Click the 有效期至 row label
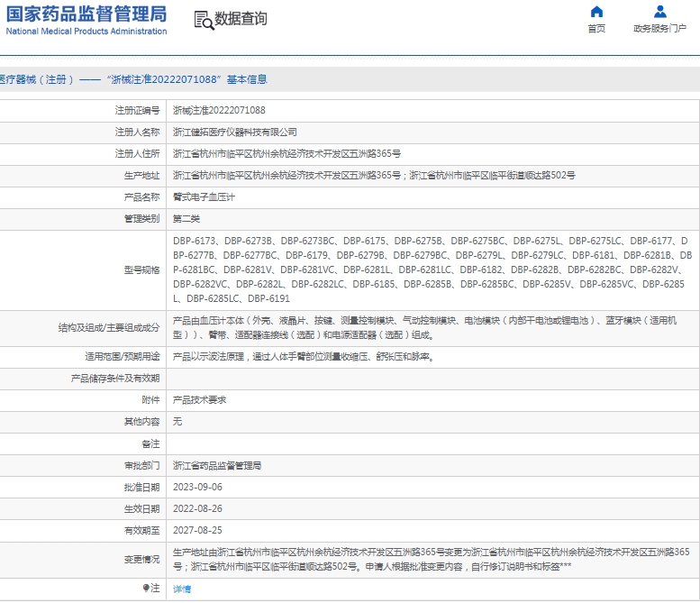This screenshot has width=700, height=603. pyautogui.click(x=141, y=531)
